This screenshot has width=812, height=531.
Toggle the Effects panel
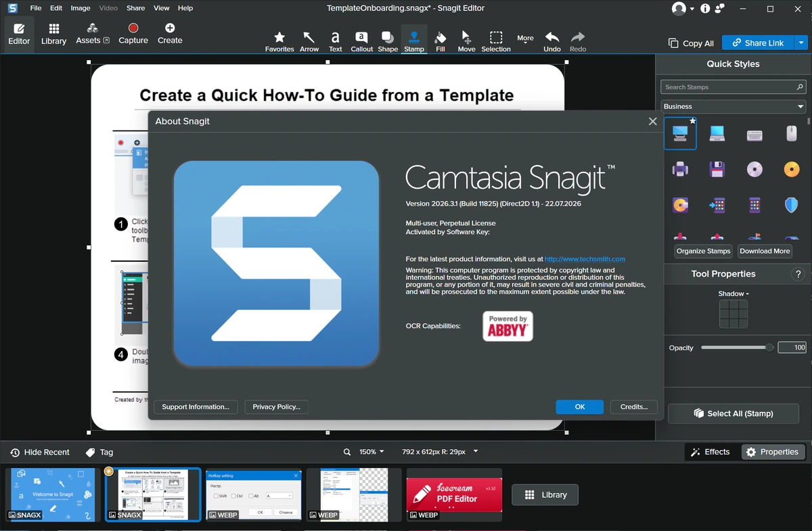click(x=710, y=452)
